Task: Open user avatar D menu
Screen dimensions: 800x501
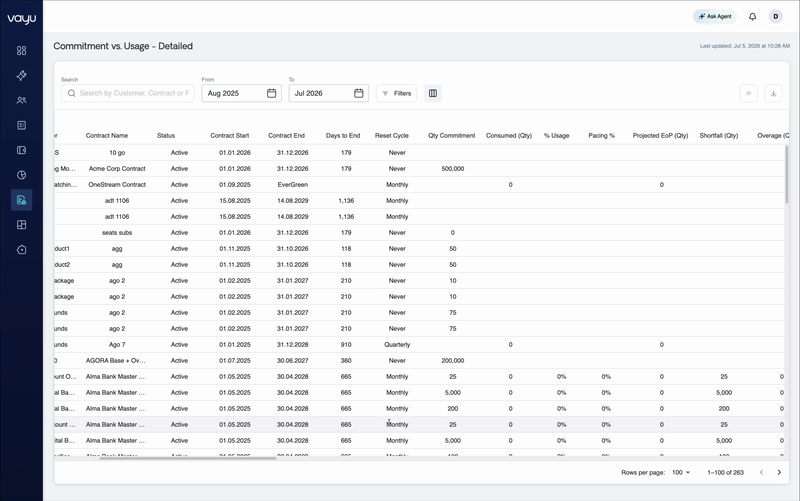Action: [x=776, y=16]
